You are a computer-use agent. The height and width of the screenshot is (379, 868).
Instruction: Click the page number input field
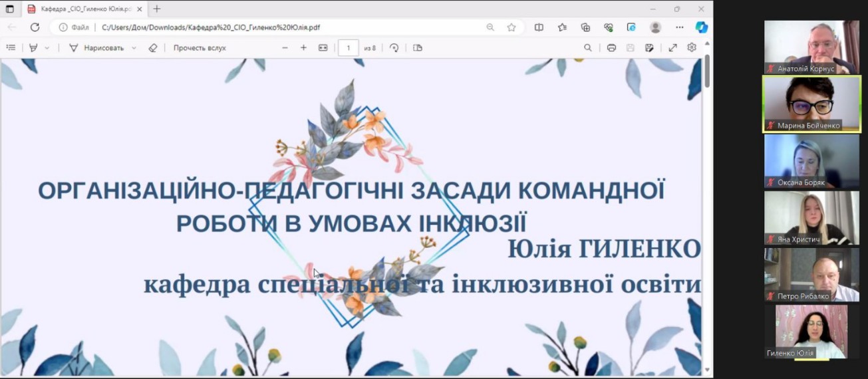point(348,48)
